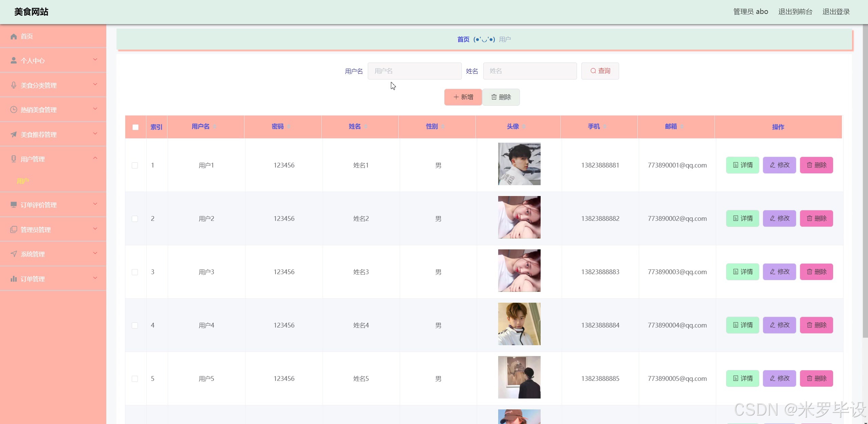Click 修改 button for 用户3 row
Viewport: 868px width, 424px height.
pos(779,272)
